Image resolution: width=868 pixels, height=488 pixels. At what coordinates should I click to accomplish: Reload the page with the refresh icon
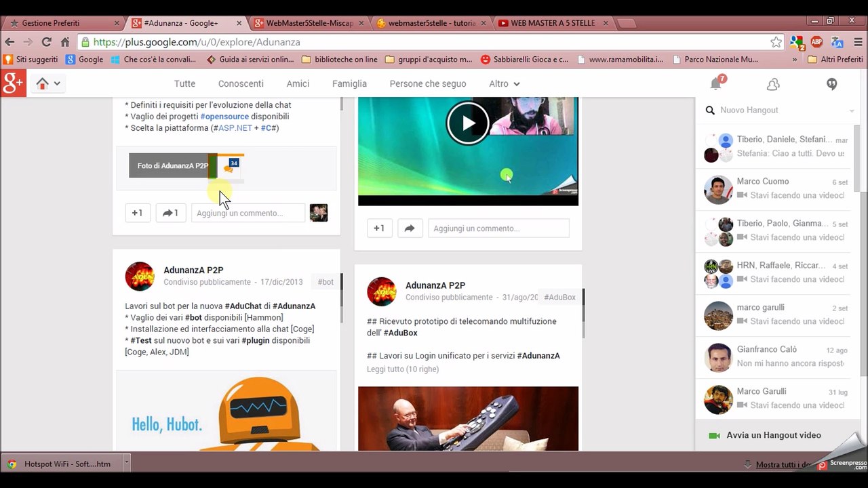click(x=47, y=42)
